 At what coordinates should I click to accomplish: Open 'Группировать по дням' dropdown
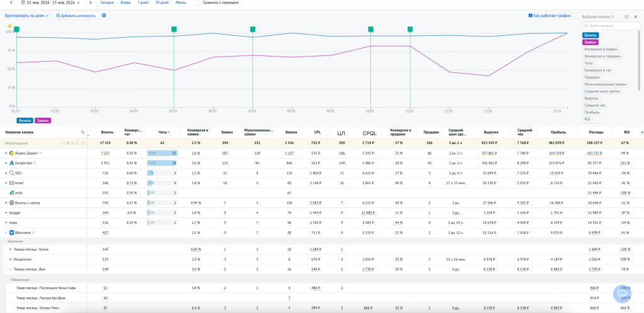point(27,15)
